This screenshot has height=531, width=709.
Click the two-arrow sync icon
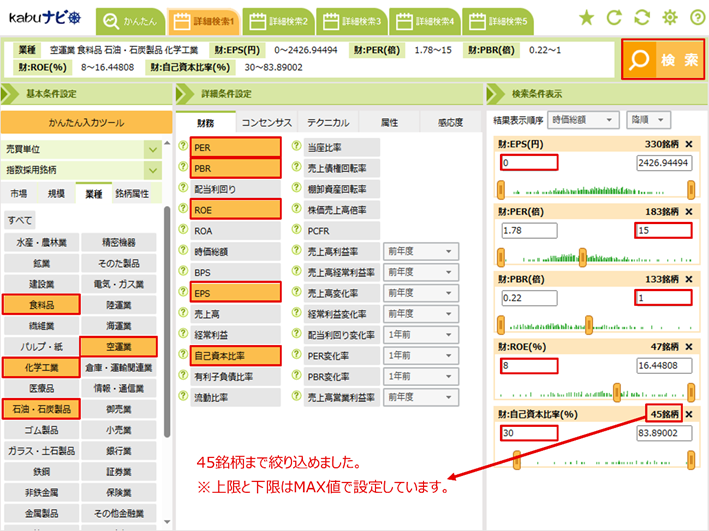point(642,17)
